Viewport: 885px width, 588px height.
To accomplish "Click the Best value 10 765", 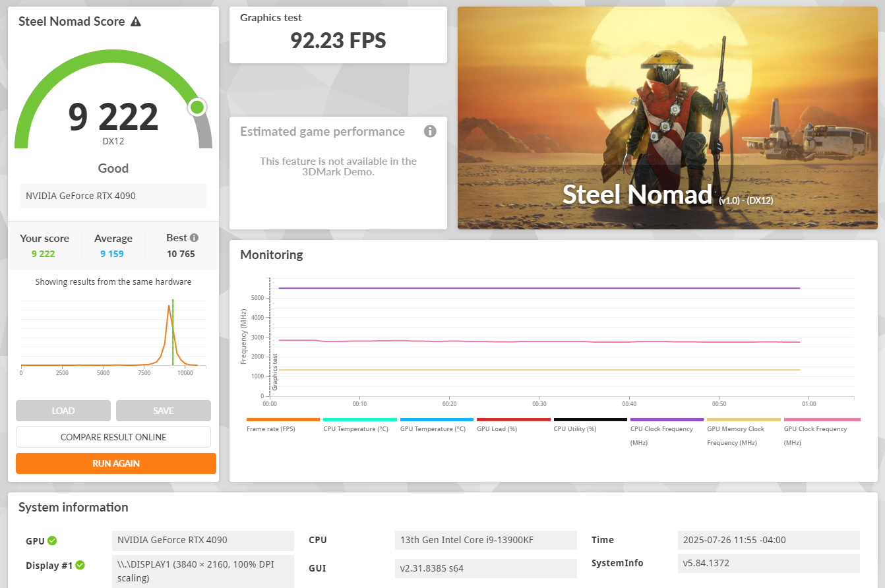I will 181,254.
